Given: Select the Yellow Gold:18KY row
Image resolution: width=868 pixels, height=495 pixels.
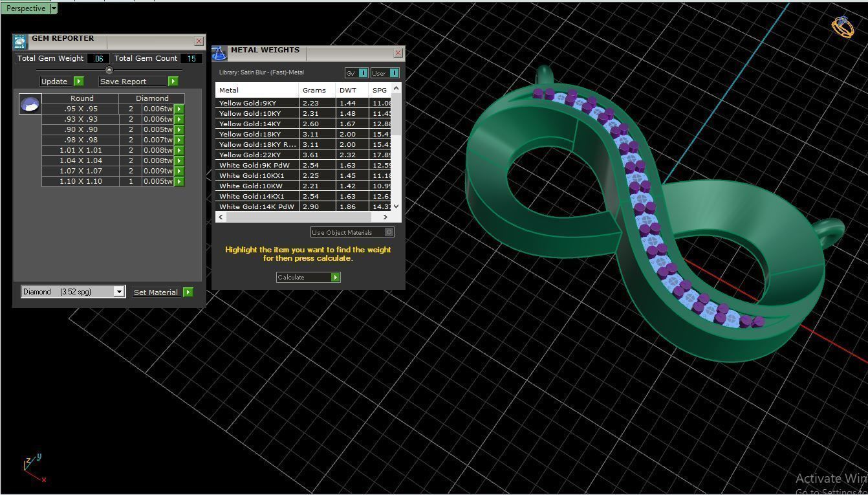Looking at the screenshot, I should click(x=303, y=134).
